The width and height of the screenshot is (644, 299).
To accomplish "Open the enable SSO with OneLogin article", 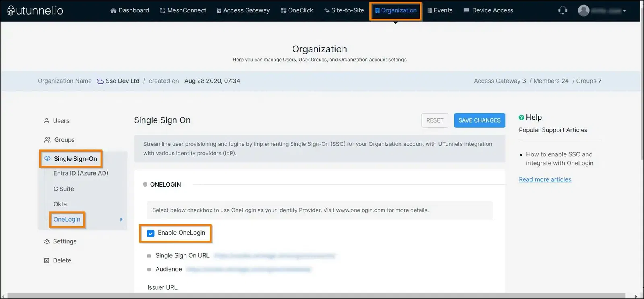I will [x=559, y=159].
